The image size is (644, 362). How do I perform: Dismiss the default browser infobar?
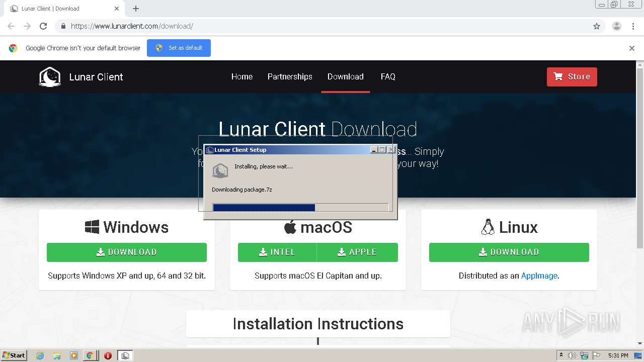tap(632, 48)
